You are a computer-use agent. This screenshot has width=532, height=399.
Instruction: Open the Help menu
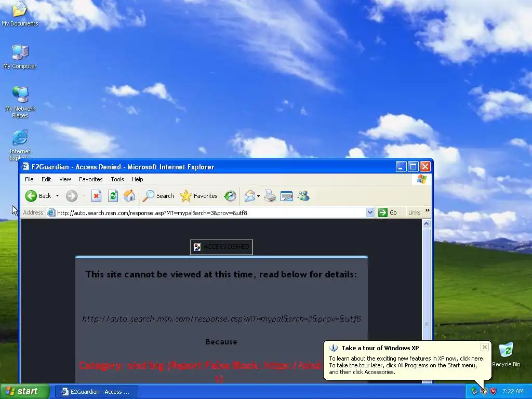pos(137,179)
